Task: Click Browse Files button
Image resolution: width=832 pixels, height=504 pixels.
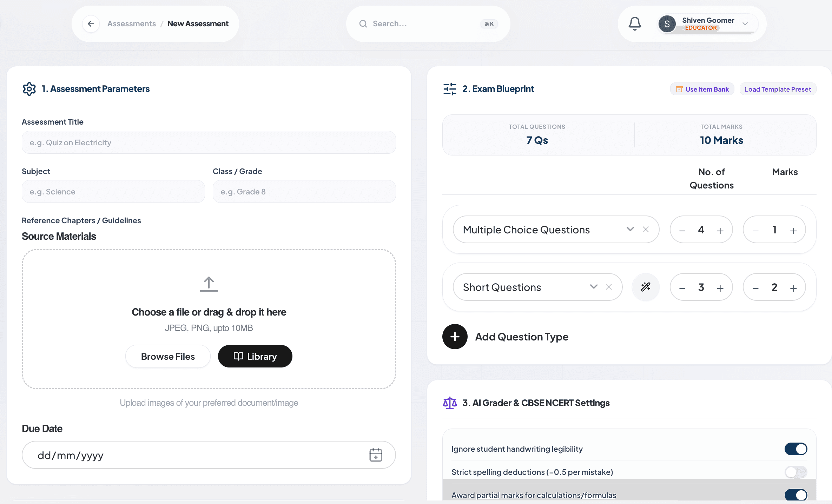Action: (x=168, y=356)
